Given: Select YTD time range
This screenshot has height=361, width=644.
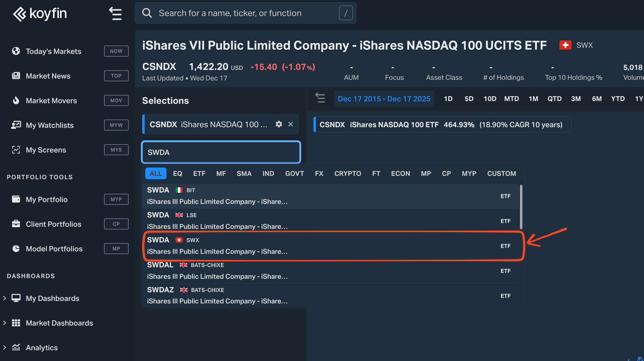Looking at the screenshot, I should [618, 99].
